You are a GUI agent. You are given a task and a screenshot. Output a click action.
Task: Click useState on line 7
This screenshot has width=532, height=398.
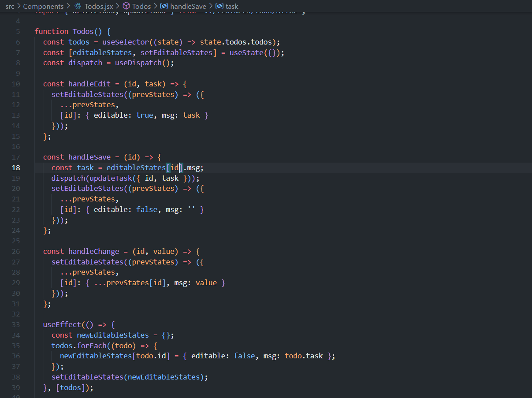point(247,52)
